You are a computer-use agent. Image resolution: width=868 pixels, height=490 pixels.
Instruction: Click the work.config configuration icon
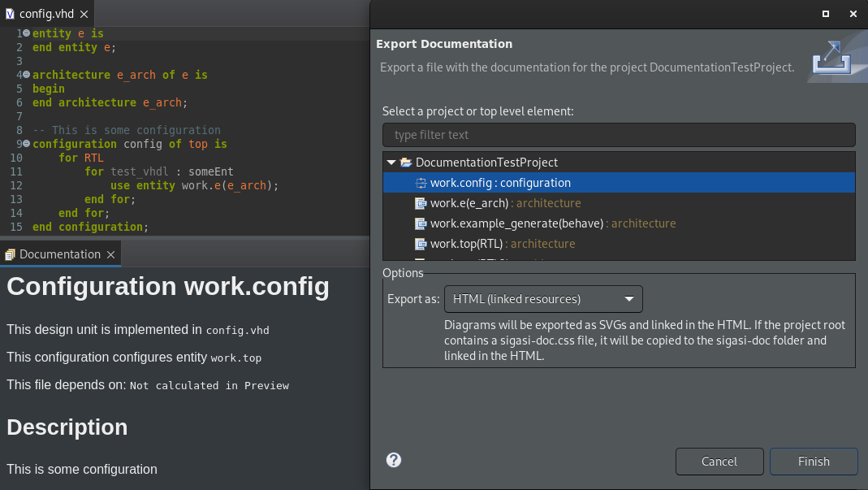coord(421,183)
